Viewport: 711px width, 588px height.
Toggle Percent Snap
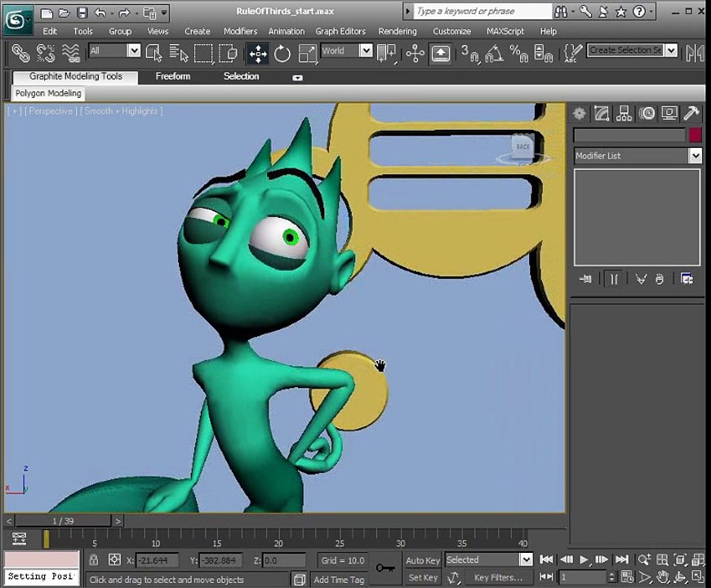(x=518, y=52)
